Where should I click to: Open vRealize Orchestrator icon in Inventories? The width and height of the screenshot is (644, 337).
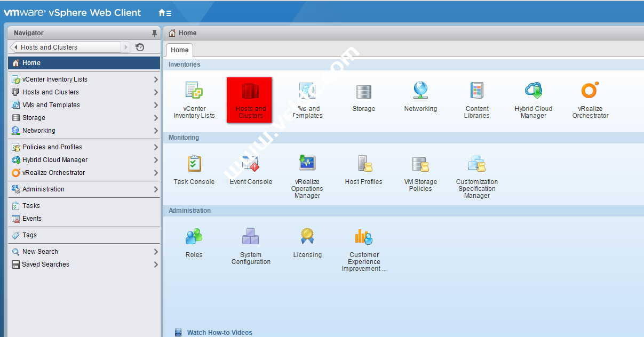coord(590,91)
